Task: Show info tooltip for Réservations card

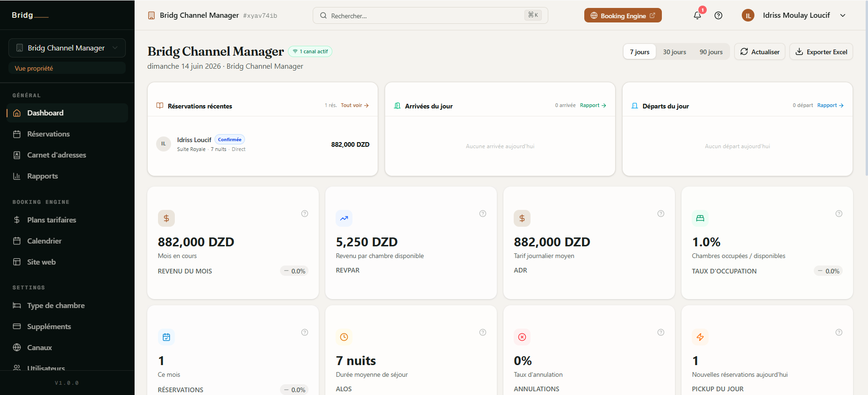Action: [305, 332]
